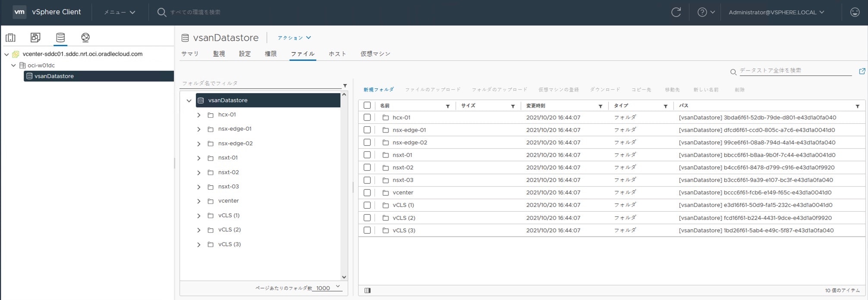Screen dimensions: 868x300
Task: Click folder icon of hcx-01 table row
Action: (x=386, y=118)
